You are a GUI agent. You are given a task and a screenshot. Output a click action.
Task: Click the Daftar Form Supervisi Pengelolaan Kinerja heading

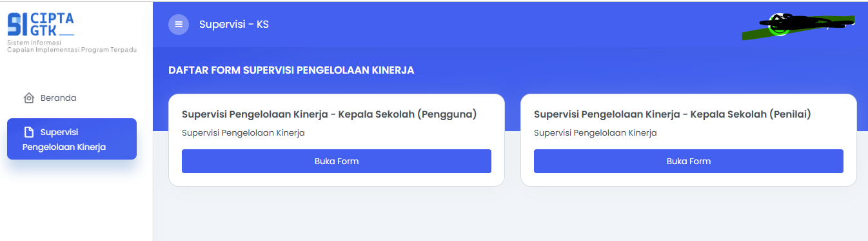pyautogui.click(x=291, y=70)
